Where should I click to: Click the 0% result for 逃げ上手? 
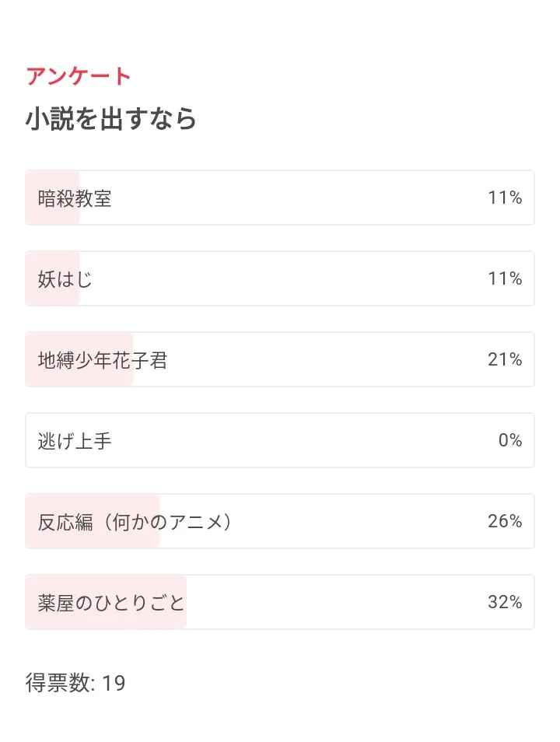pos(510,441)
